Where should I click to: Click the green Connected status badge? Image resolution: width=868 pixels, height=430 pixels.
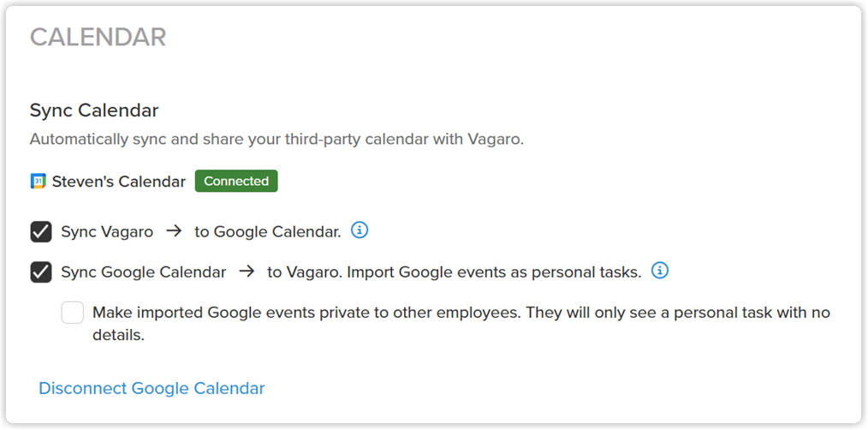point(236,182)
